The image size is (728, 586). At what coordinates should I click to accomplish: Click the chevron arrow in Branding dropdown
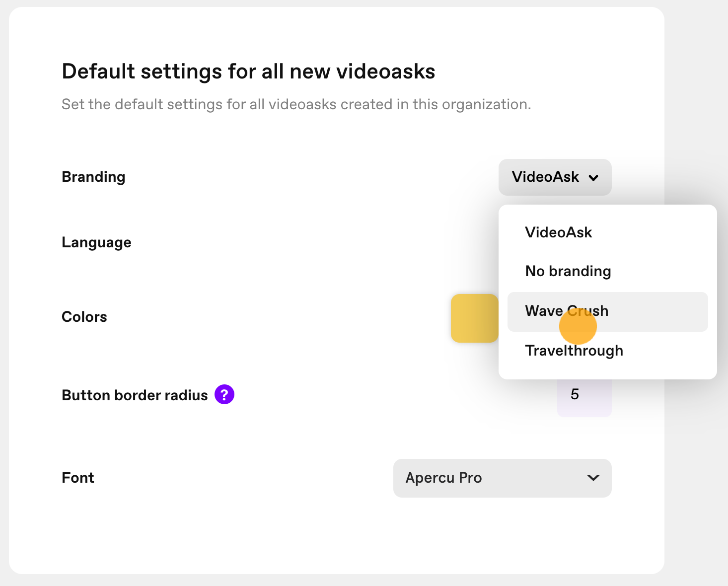(x=593, y=178)
